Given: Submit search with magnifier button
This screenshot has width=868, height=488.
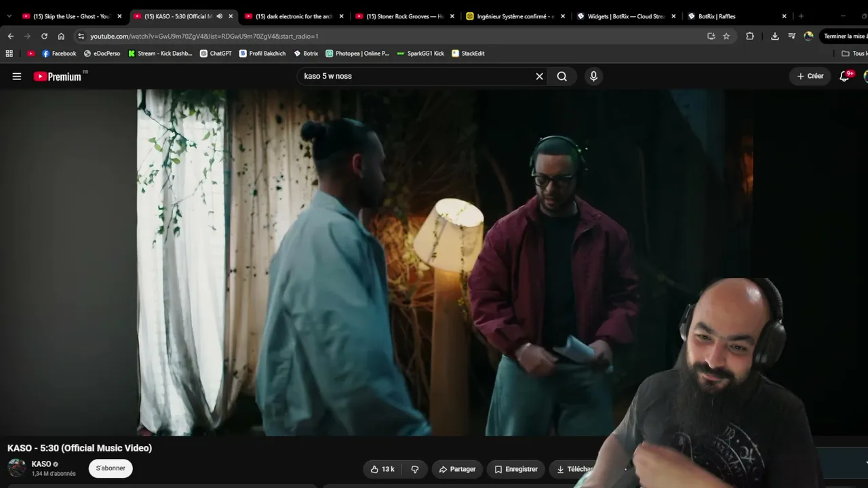Looking at the screenshot, I should [x=562, y=77].
